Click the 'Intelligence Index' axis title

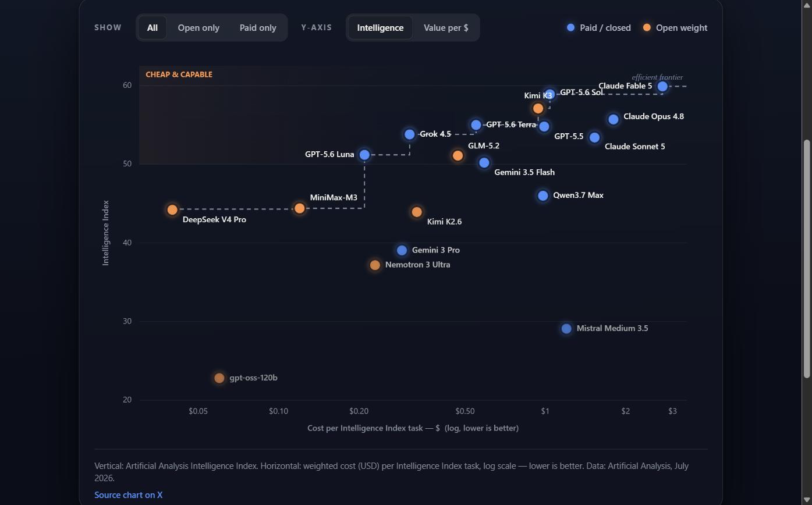(105, 233)
